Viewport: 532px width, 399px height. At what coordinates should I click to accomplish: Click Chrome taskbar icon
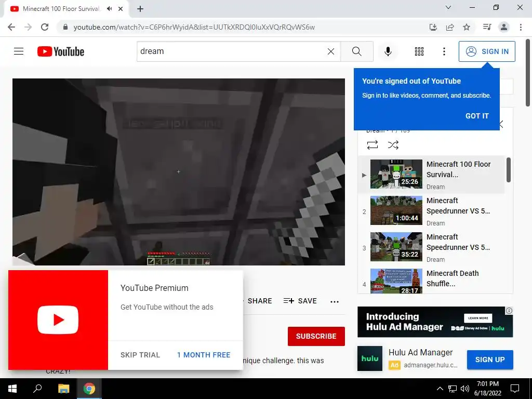[x=89, y=389]
